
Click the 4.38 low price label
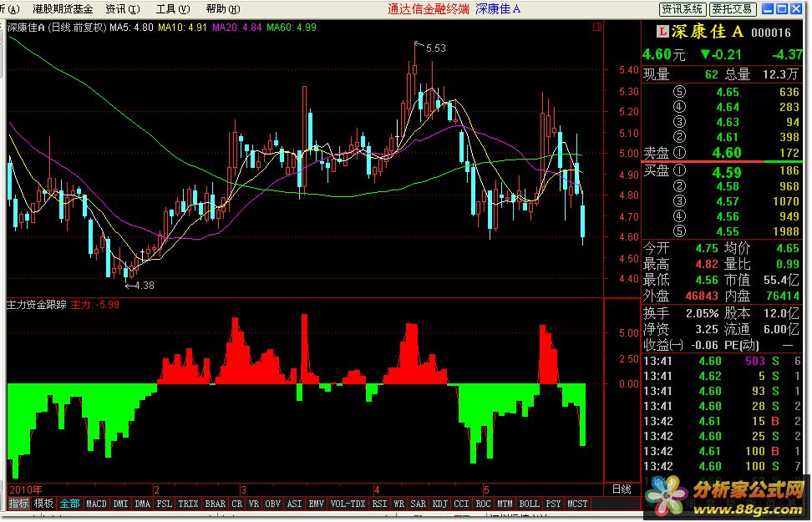145,286
